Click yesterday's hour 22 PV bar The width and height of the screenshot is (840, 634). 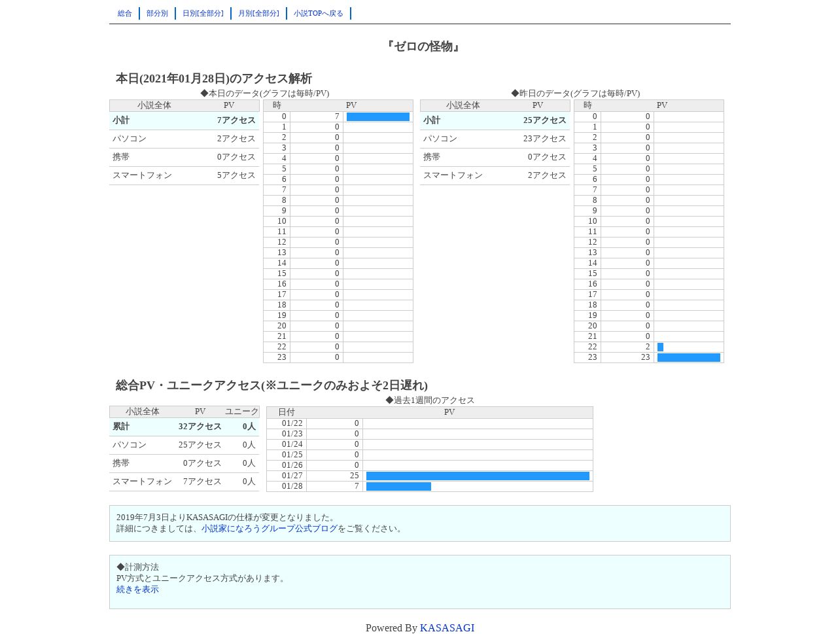pos(660,347)
